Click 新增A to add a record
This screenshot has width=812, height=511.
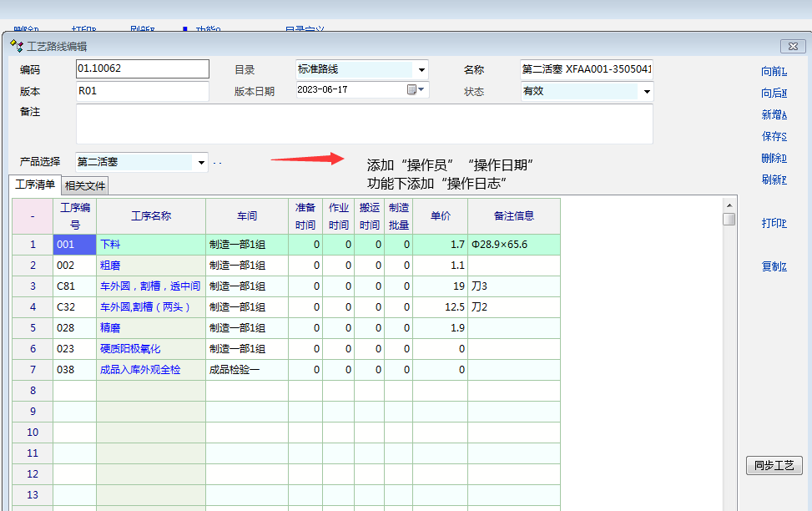(x=774, y=114)
